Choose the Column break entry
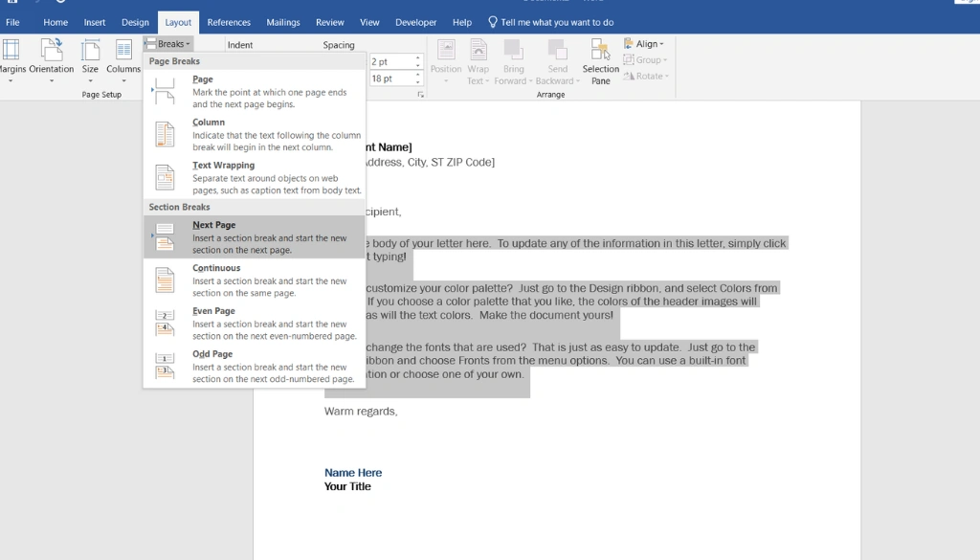The height and width of the screenshot is (560, 980). (255, 134)
